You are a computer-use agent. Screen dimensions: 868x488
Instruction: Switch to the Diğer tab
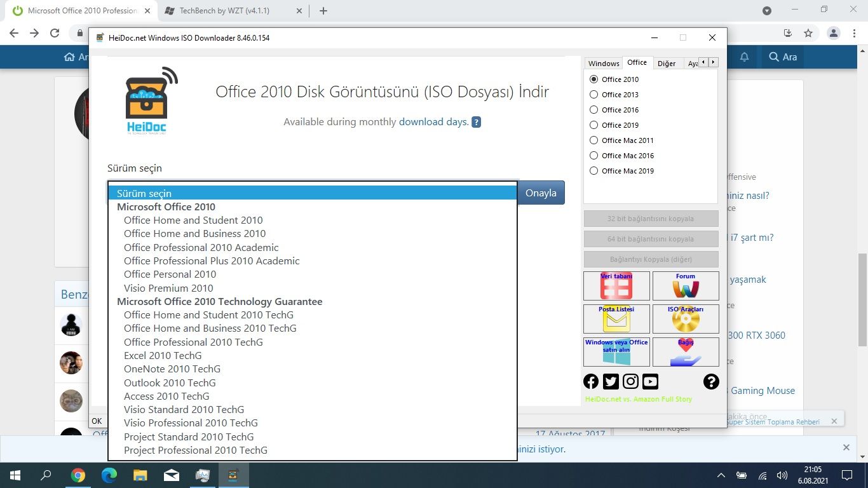(x=667, y=64)
